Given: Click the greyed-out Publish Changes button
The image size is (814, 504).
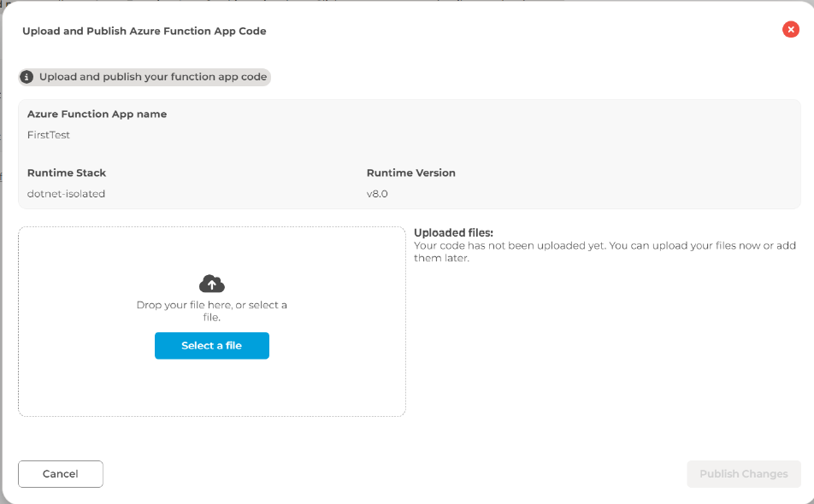Looking at the screenshot, I should 743,474.
